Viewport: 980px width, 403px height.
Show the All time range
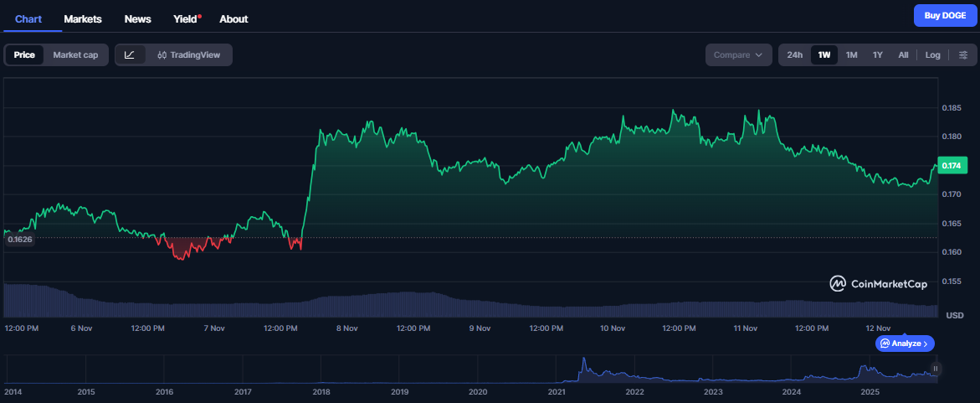click(x=903, y=55)
